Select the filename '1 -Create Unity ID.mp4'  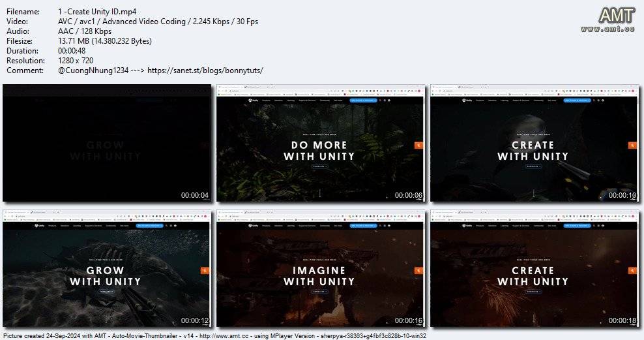point(97,12)
